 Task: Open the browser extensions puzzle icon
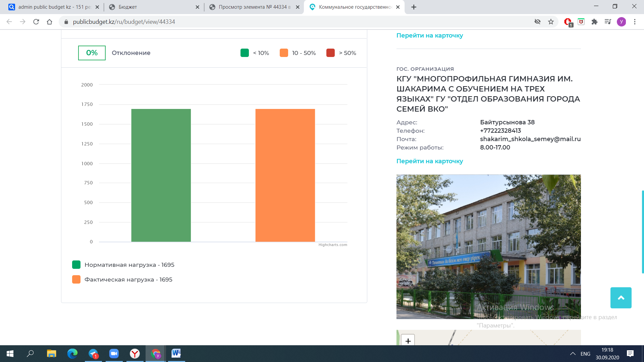point(594,22)
